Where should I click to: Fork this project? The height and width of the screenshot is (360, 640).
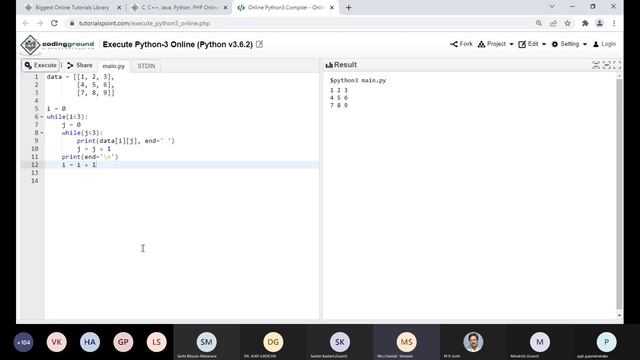click(x=461, y=44)
